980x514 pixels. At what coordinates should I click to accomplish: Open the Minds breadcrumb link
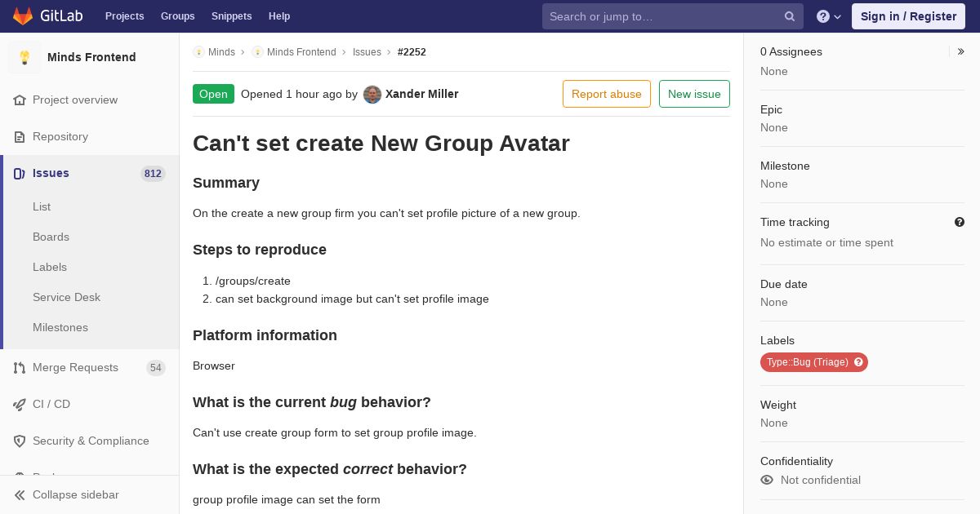pos(221,52)
